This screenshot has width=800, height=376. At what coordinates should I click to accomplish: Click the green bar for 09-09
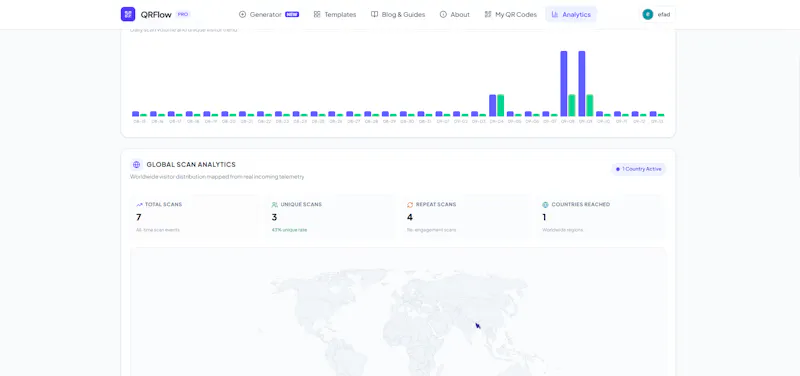[590, 106]
